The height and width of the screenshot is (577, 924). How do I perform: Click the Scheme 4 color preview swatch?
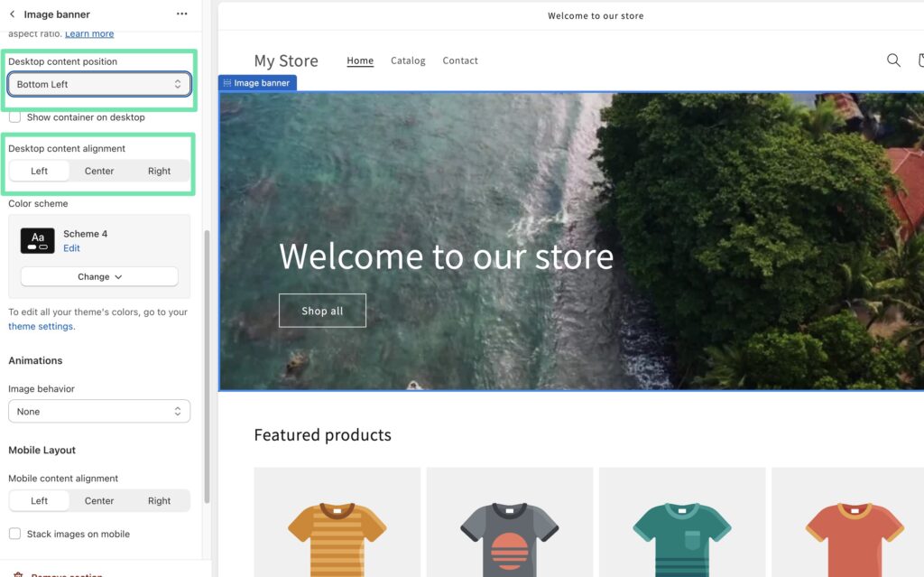(38, 240)
